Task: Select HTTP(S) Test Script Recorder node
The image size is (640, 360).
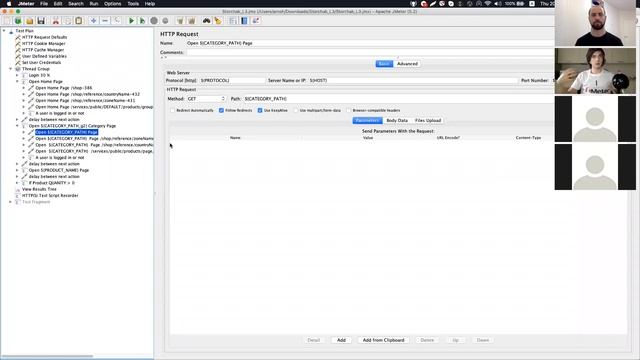Action: coord(50,196)
